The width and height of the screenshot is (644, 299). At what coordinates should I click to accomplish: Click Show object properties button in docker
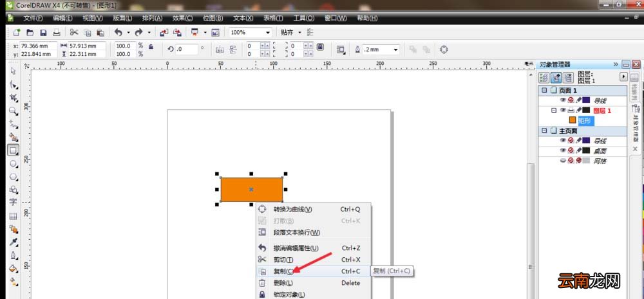[x=544, y=78]
